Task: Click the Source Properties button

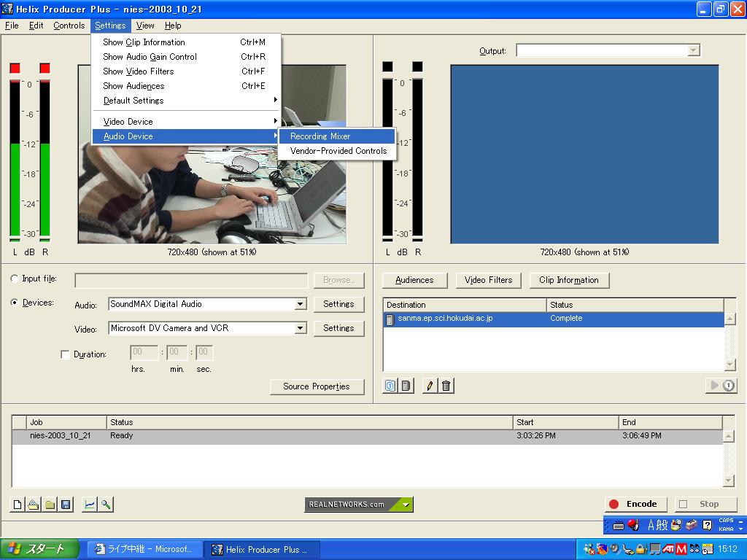Action: tap(317, 386)
